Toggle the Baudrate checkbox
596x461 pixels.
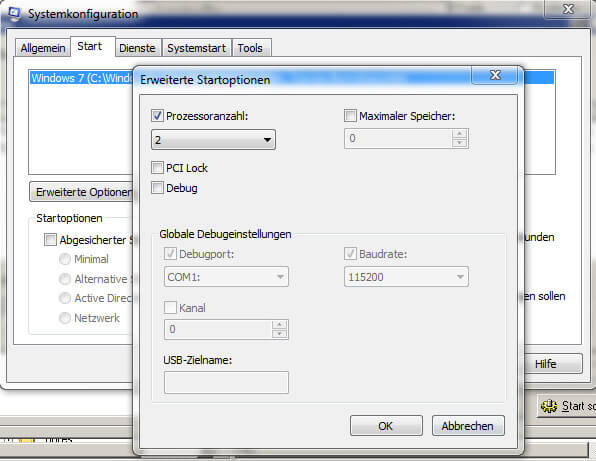[350, 253]
